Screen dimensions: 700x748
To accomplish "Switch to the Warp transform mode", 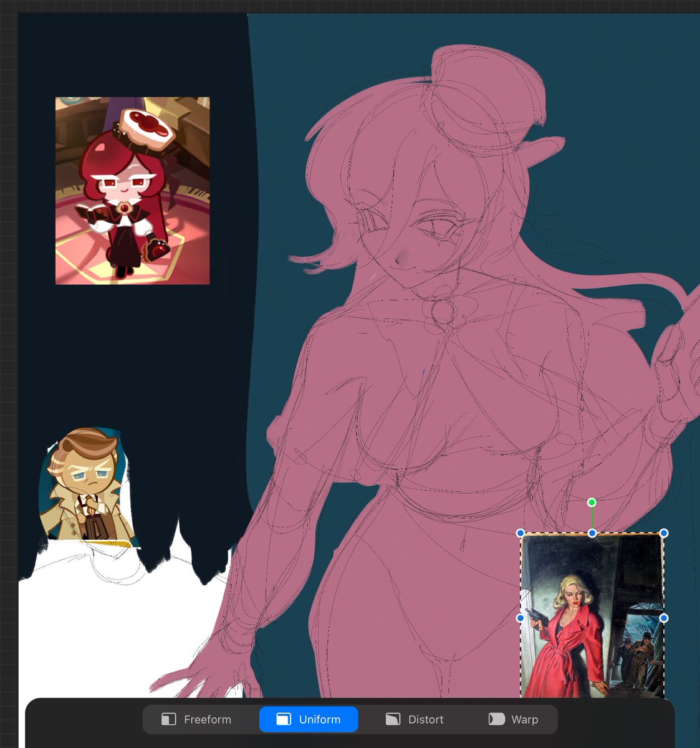I will (514, 719).
